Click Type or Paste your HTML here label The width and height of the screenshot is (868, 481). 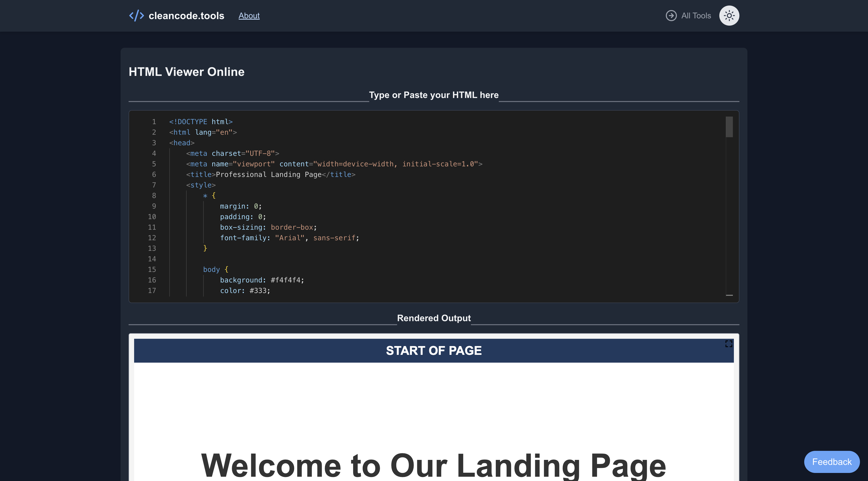click(434, 95)
